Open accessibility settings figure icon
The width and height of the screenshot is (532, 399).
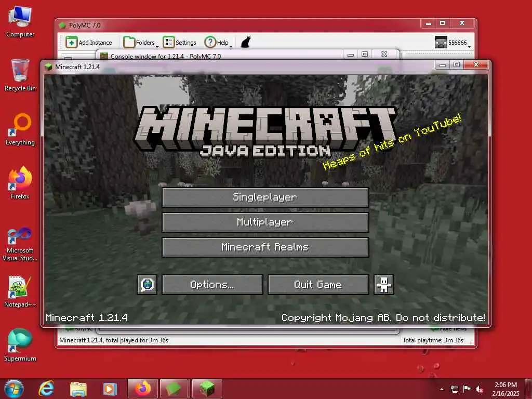(x=384, y=285)
